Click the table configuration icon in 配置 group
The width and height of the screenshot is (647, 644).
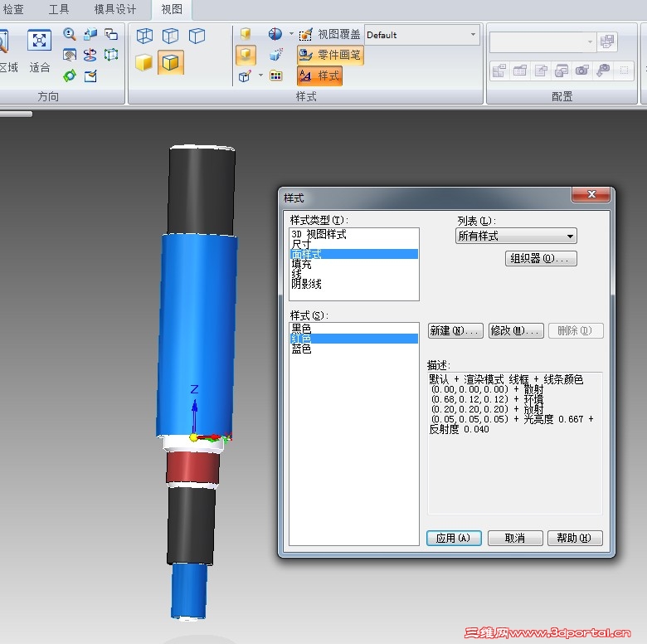tap(520, 71)
